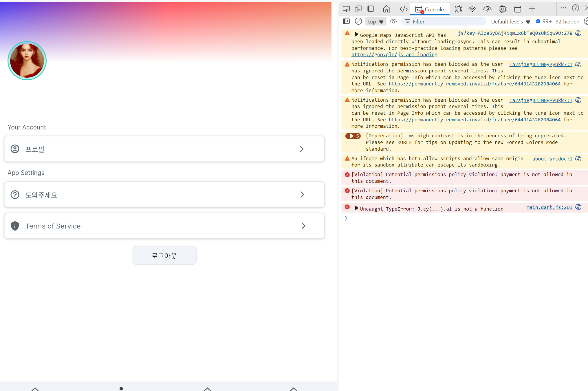Expand the Uncaught TypeError message triangle
588x391 pixels.
(356, 208)
